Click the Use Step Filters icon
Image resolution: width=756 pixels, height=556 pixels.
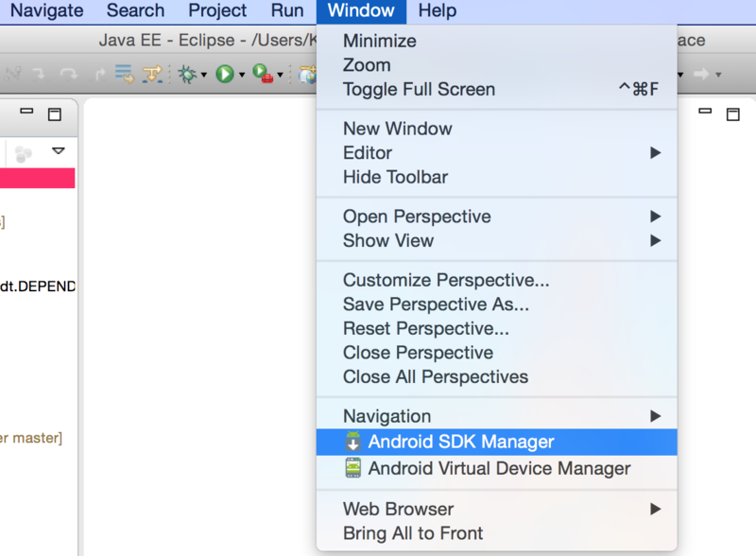pyautogui.click(x=152, y=75)
